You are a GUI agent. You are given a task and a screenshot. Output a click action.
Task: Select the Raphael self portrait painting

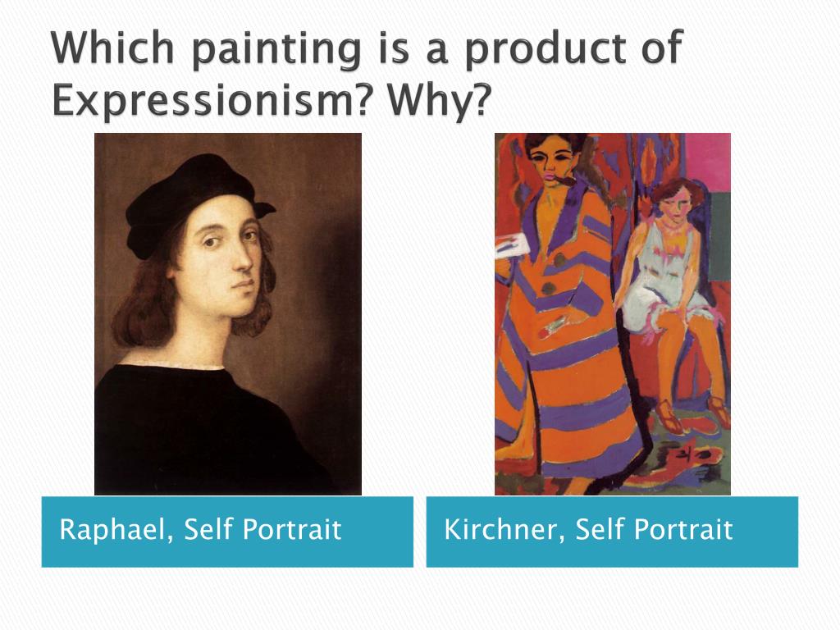coord(228,314)
